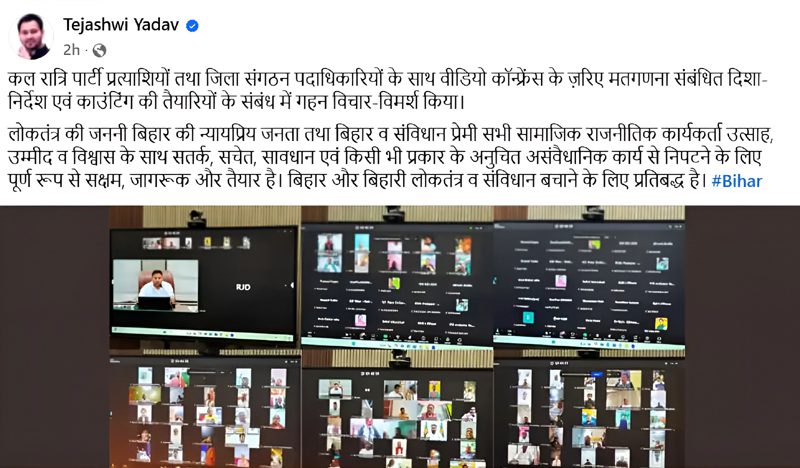Click the blue verified badge beside the name
The width and height of the screenshot is (800, 468).
click(192, 26)
